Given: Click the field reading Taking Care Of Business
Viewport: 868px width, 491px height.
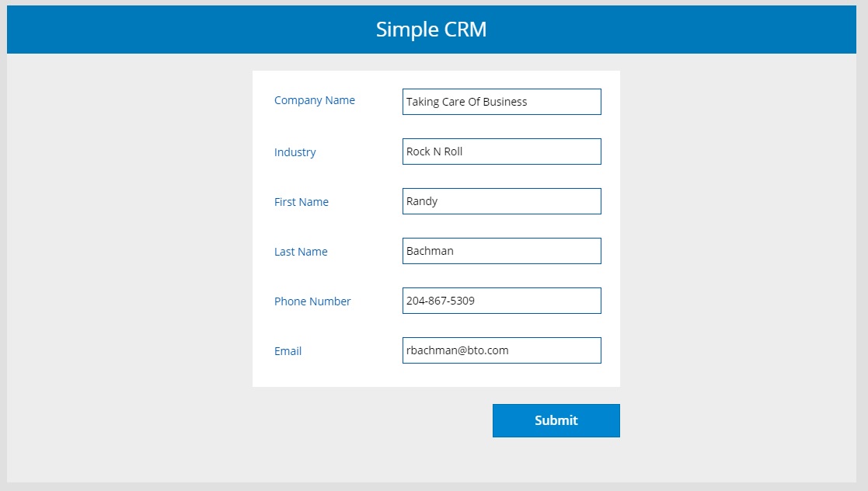Looking at the screenshot, I should (x=501, y=102).
